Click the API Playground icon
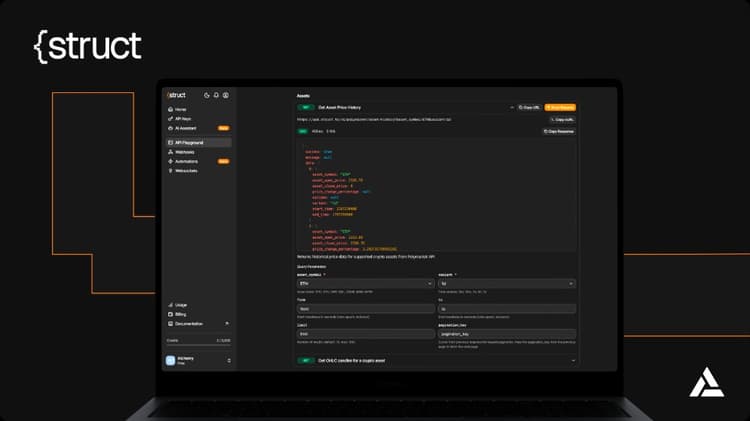The height and width of the screenshot is (421, 750). pyautogui.click(x=170, y=143)
